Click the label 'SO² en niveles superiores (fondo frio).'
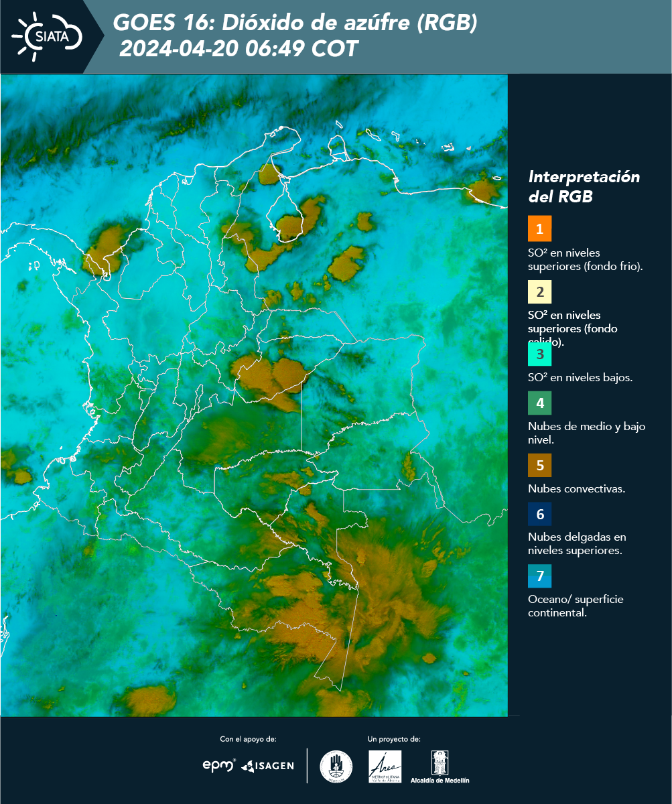This screenshot has height=804, width=672. pos(586,259)
